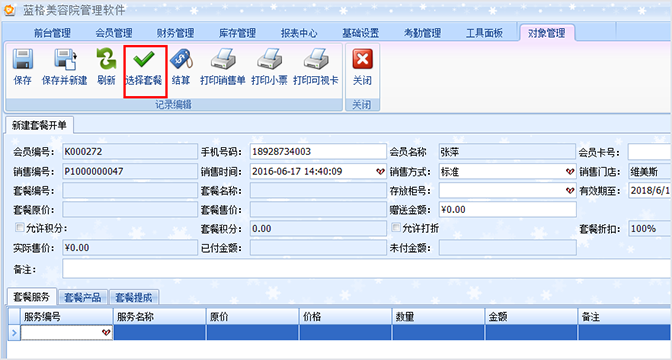Click the 会员名称 field 张萍
The width and height of the screenshot is (672, 360).
[x=507, y=152]
